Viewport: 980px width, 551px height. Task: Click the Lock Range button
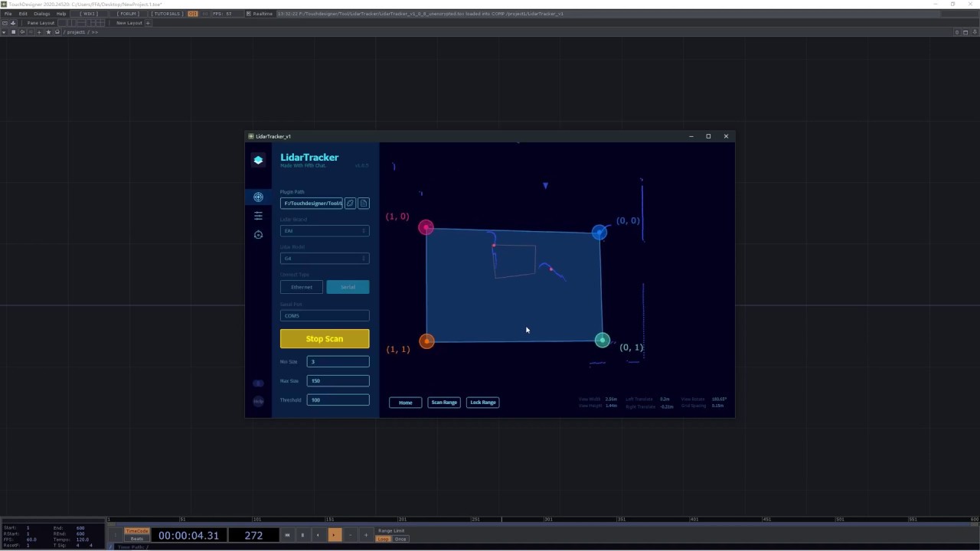point(483,403)
